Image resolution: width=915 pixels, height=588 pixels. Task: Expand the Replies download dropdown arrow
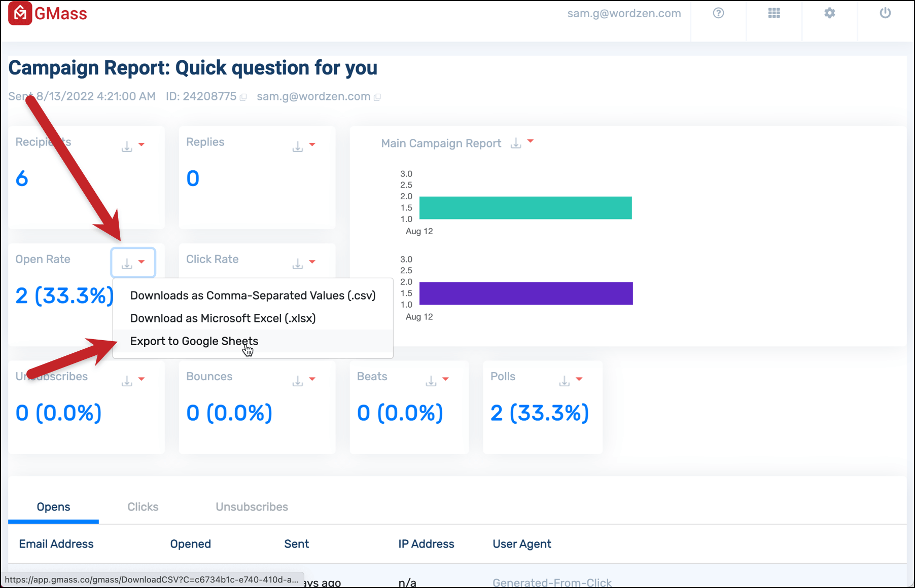[x=312, y=145]
